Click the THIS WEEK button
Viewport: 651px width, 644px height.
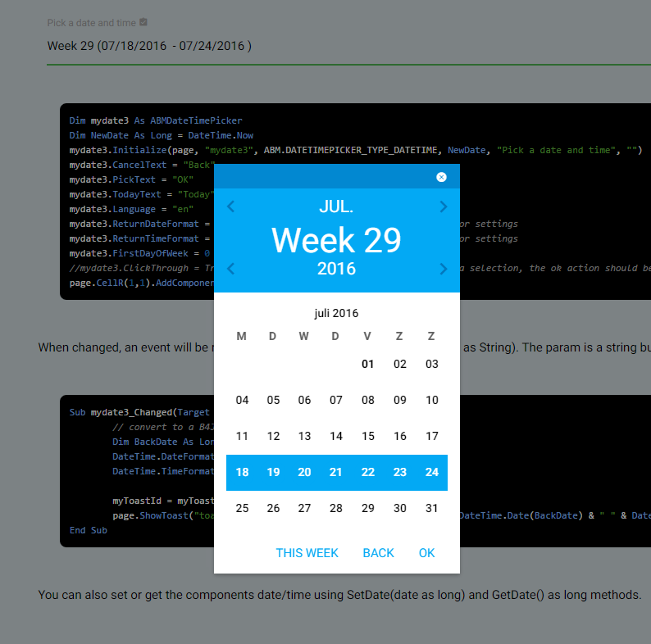tap(307, 553)
